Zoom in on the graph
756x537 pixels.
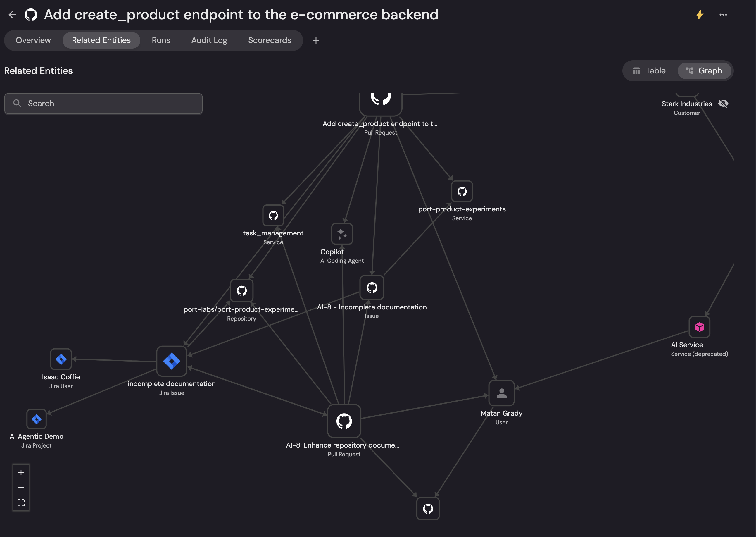tap(21, 473)
